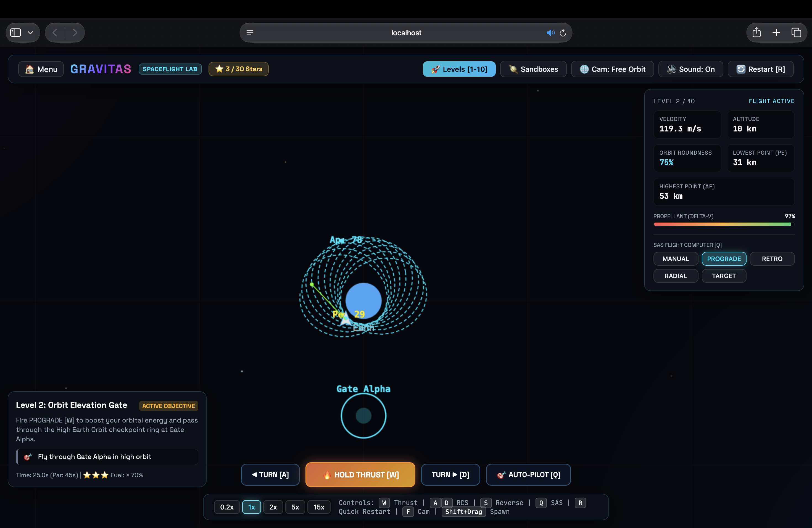Click HOLD THRUST [W] button

pos(360,475)
